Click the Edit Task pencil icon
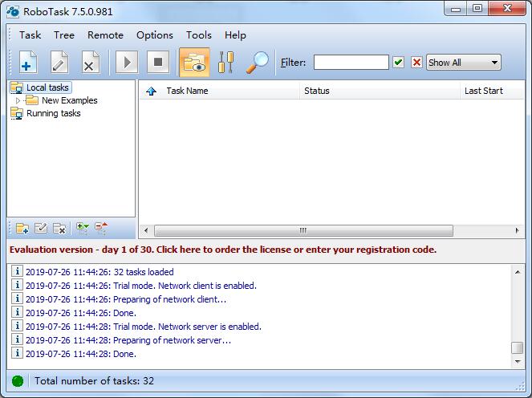The width and height of the screenshot is (532, 398). point(59,62)
